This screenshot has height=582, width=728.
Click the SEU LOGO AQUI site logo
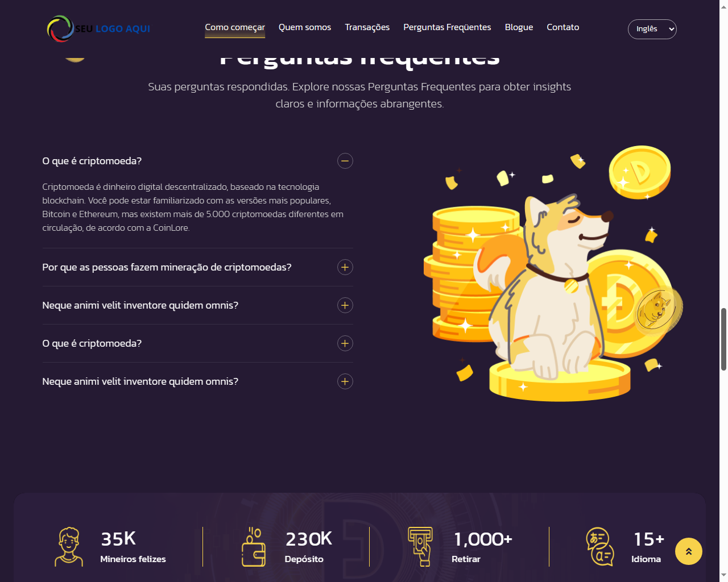point(98,28)
